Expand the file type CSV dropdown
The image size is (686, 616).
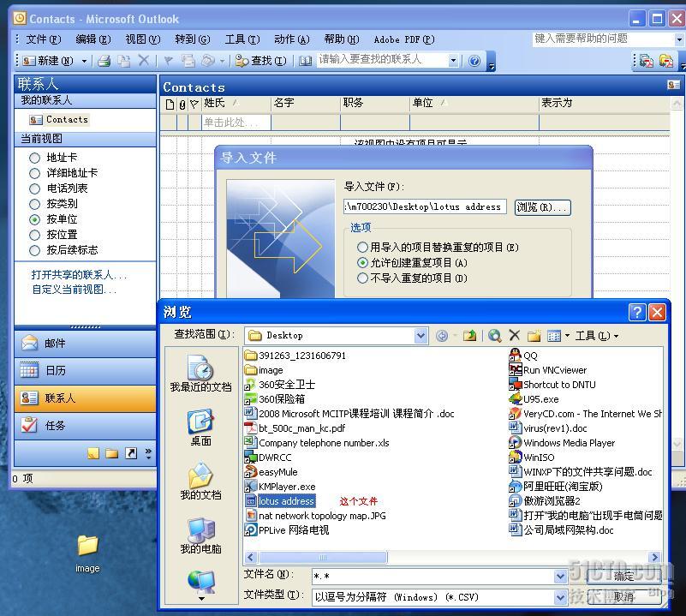(x=560, y=597)
